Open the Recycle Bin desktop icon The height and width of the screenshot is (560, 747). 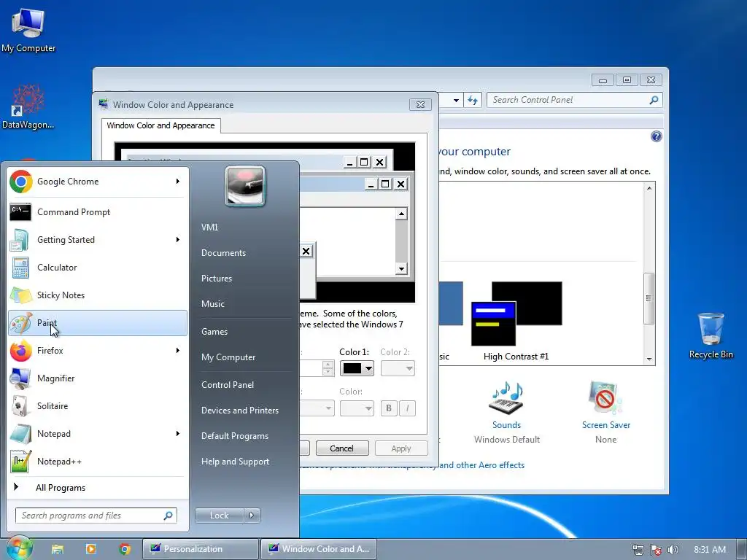click(x=711, y=335)
